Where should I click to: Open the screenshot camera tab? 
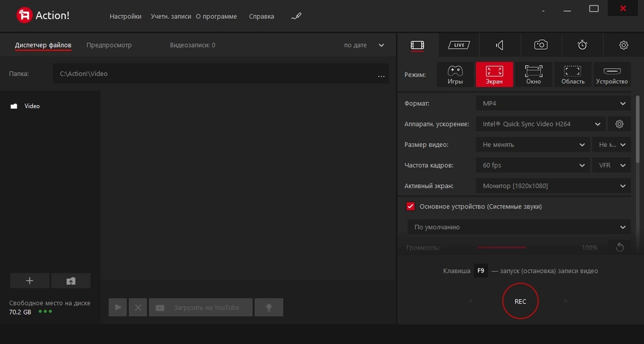(x=541, y=45)
